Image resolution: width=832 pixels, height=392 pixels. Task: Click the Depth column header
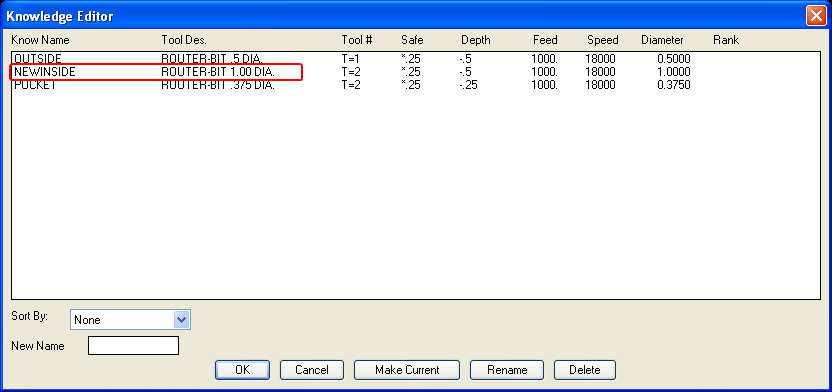click(475, 40)
